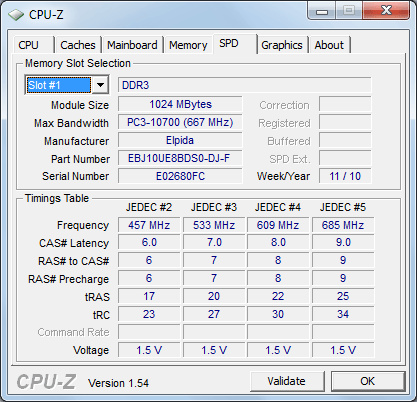417x402 pixels.
Task: Click the Serial Number field E02680FC
Action: (x=180, y=176)
